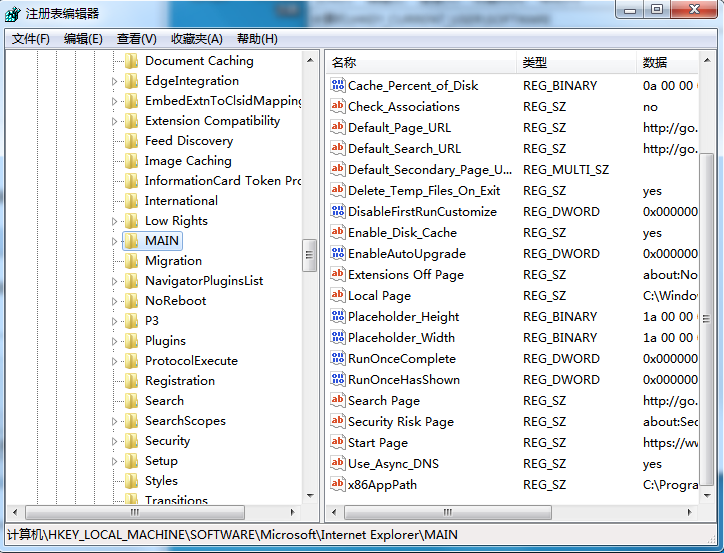
Task: Click the binary icon of Cache_Percent_of_Disk
Action: pos(338,85)
